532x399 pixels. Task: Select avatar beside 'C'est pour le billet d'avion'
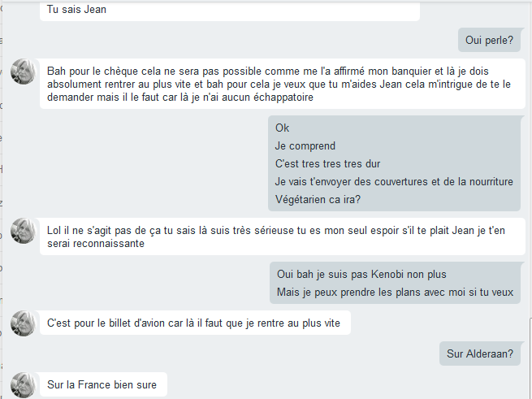[23, 323]
